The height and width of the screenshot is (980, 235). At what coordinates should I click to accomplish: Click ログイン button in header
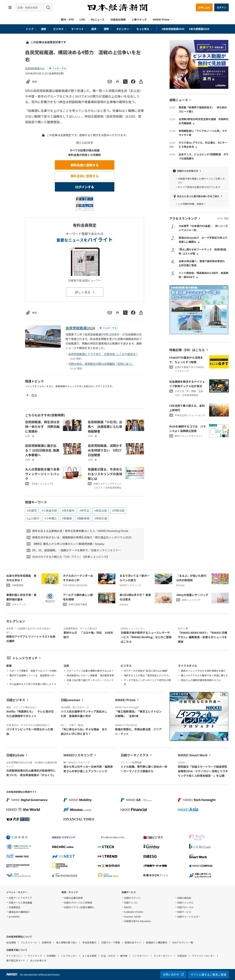pyautogui.click(x=221, y=8)
